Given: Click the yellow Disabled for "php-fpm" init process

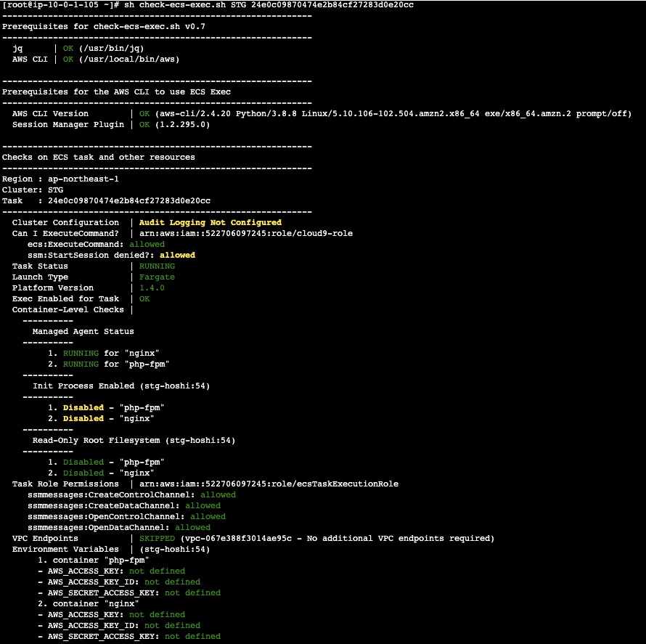Looking at the screenshot, I should 83,407.
